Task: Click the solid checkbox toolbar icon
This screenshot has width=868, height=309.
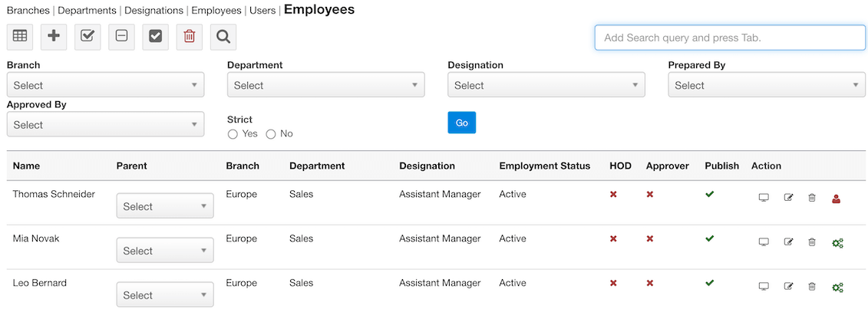Action: [x=156, y=37]
